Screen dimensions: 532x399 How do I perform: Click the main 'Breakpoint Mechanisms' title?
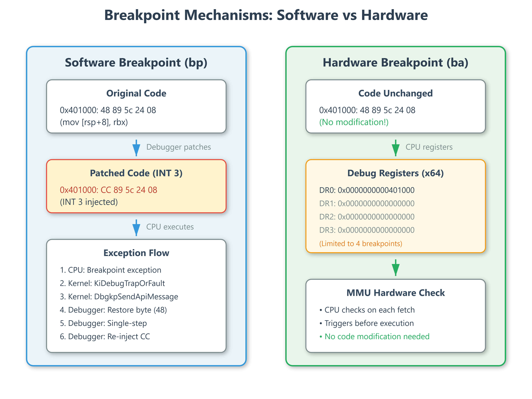[x=266, y=15]
